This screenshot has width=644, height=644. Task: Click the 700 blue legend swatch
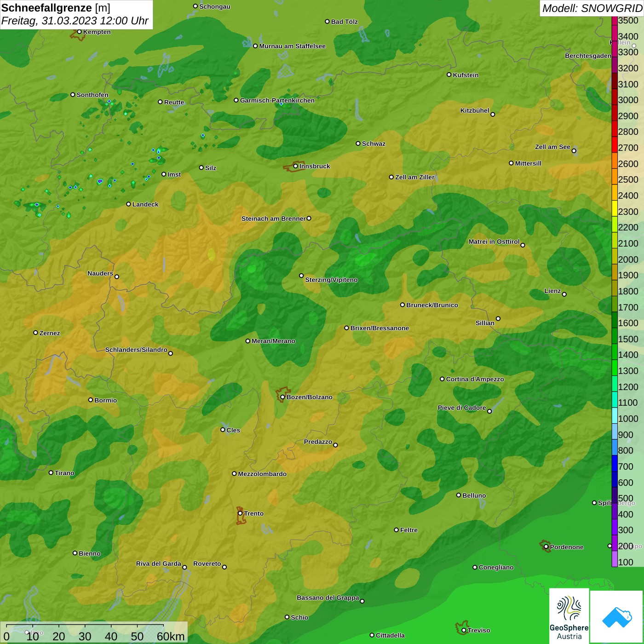pyautogui.click(x=615, y=466)
